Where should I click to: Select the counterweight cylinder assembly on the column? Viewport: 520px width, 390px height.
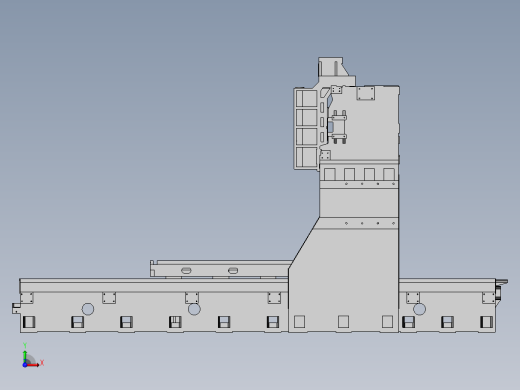click(x=339, y=127)
